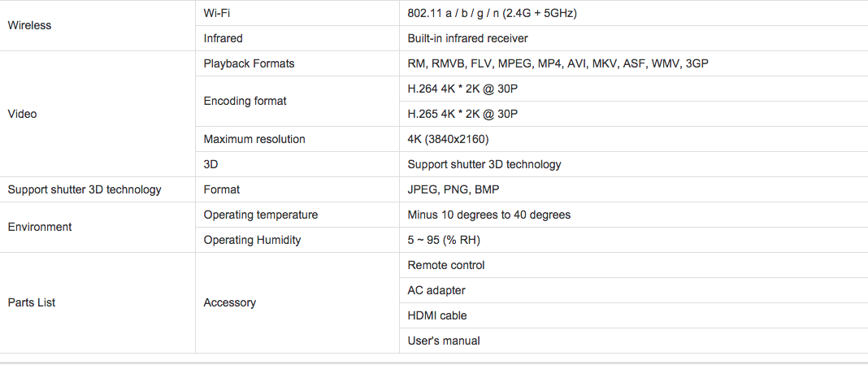Select the Operating temperature label
Image resolution: width=868 pixels, height=365 pixels.
[x=261, y=215]
